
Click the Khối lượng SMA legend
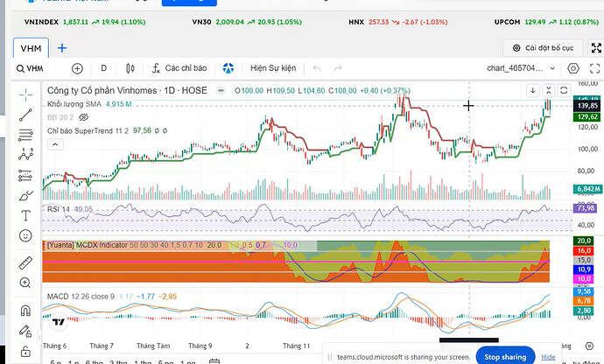click(74, 104)
